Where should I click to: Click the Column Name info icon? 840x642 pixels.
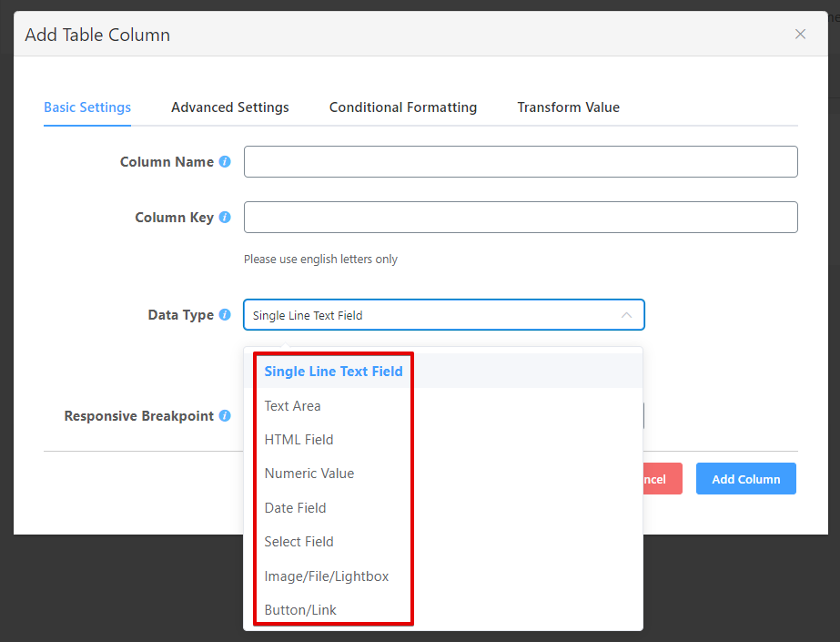[x=225, y=162]
